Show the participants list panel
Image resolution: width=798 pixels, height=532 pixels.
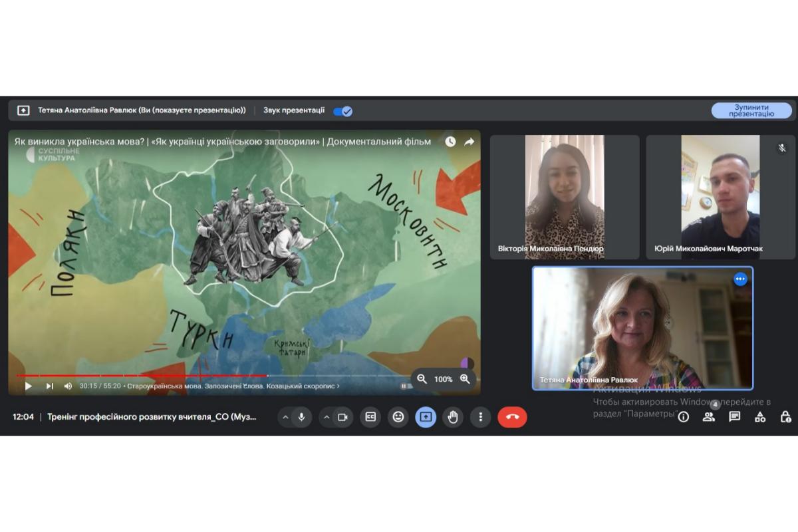pos(709,417)
